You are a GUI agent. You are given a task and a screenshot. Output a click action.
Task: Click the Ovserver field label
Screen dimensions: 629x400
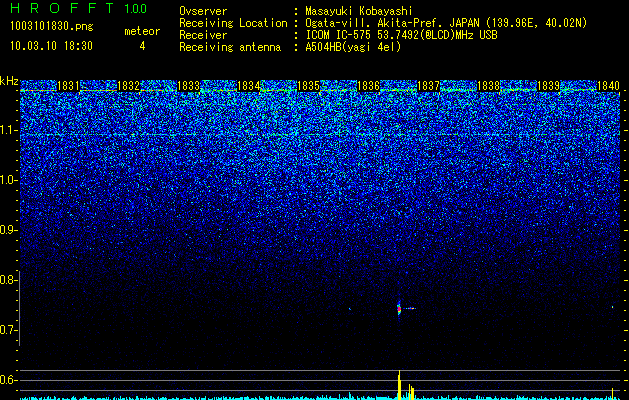[203, 11]
